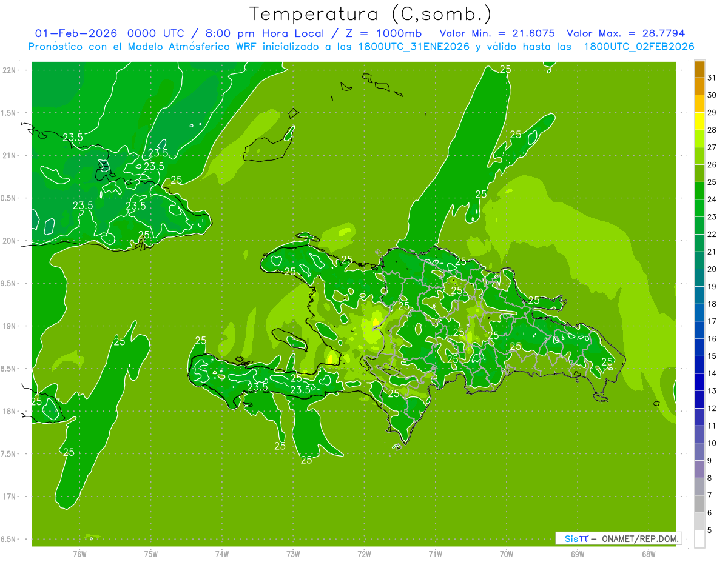Screen dimensions: 728x562
Task: Click the "15" value on the color scale
Action: 712,356
